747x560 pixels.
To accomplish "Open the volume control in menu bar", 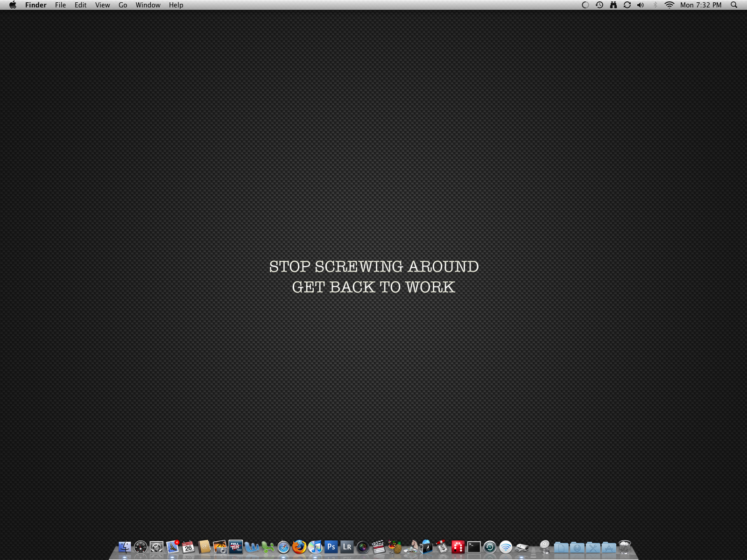I will [641, 5].
